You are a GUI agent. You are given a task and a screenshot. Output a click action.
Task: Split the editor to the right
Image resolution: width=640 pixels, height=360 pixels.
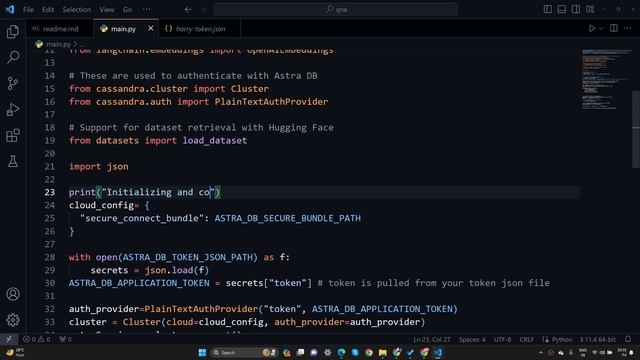[x=613, y=28]
